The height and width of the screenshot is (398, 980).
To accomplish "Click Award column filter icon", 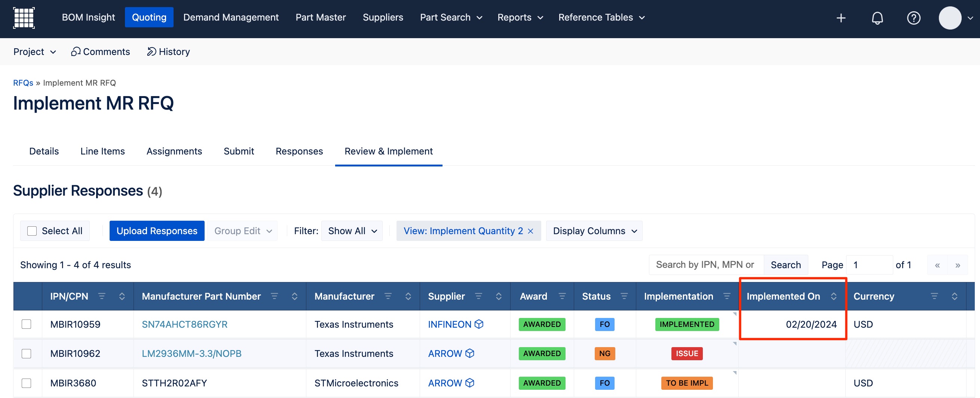I will (x=562, y=296).
